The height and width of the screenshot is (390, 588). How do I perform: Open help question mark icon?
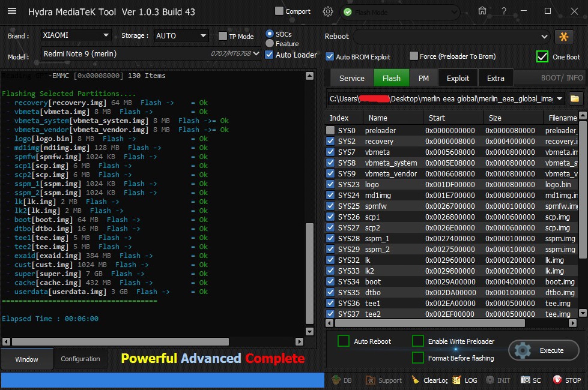point(504,11)
